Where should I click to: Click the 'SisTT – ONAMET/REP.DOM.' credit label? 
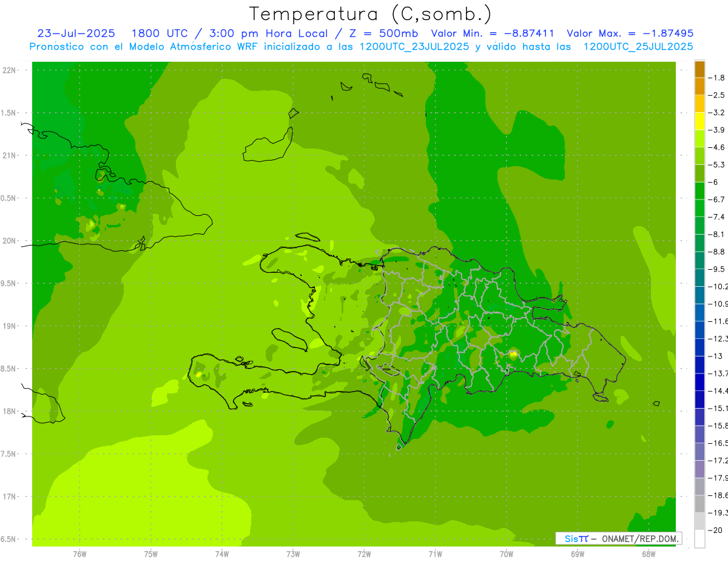point(619,538)
